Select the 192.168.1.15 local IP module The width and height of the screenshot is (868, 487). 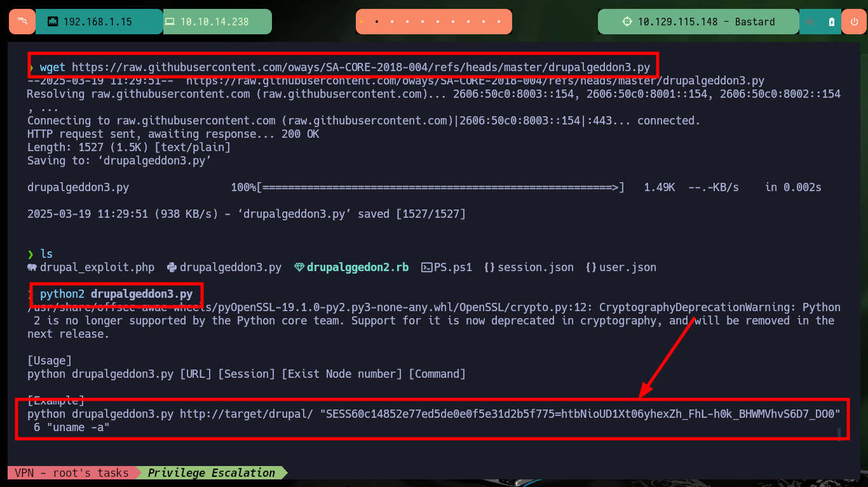tap(99, 22)
